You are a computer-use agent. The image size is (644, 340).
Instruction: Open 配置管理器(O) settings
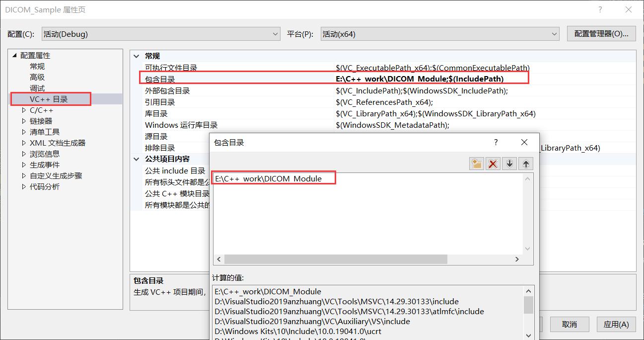[601, 33]
